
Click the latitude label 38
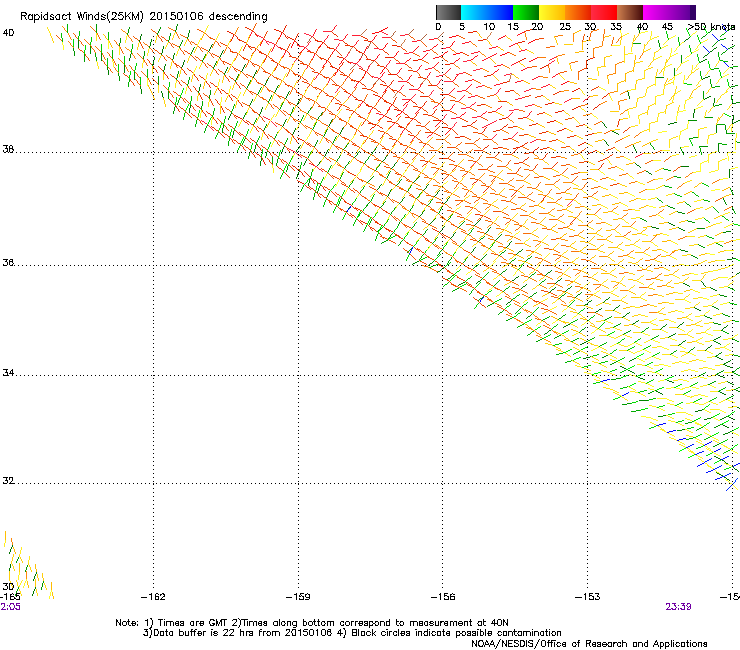click(x=8, y=149)
